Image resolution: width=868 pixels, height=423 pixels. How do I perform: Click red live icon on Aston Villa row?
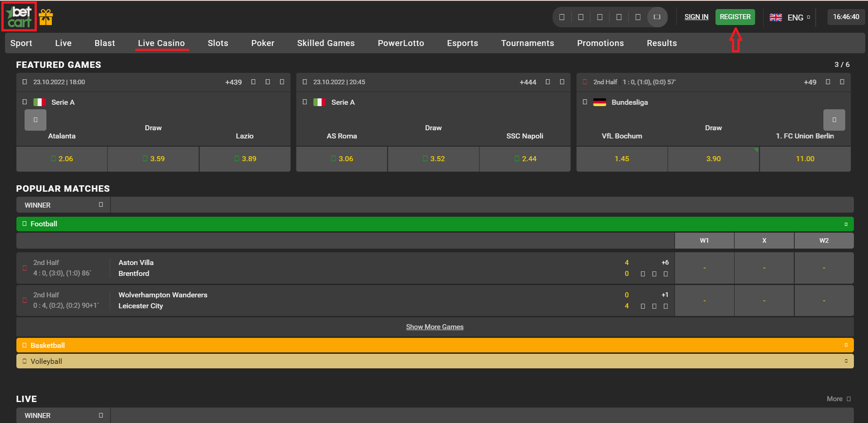(25, 268)
